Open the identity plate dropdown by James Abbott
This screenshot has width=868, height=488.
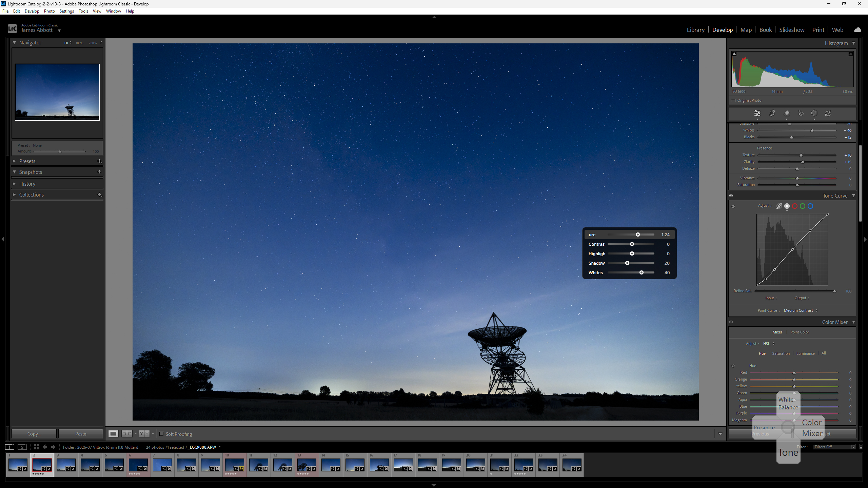point(59,30)
